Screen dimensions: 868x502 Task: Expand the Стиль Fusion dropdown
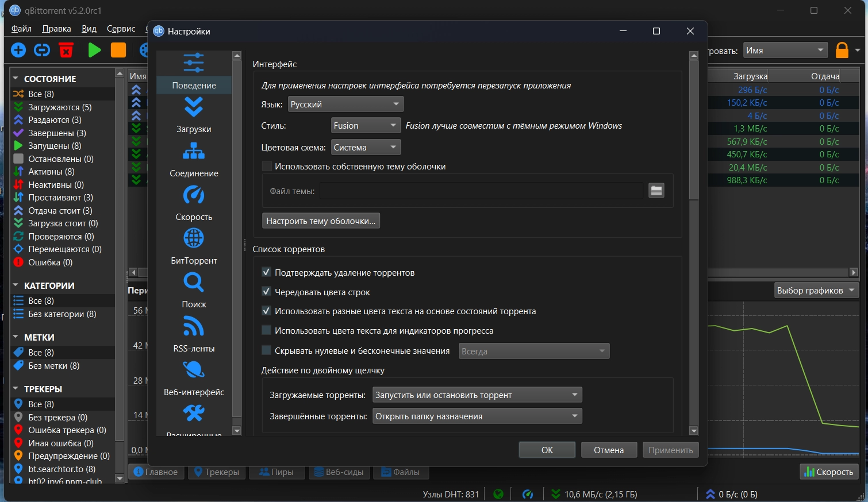coord(366,126)
